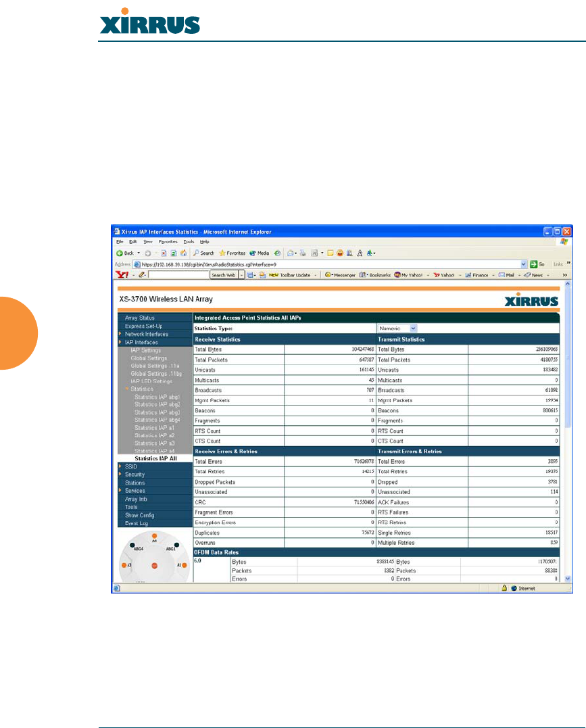Expand the address bar history dropdown

click(x=524, y=264)
